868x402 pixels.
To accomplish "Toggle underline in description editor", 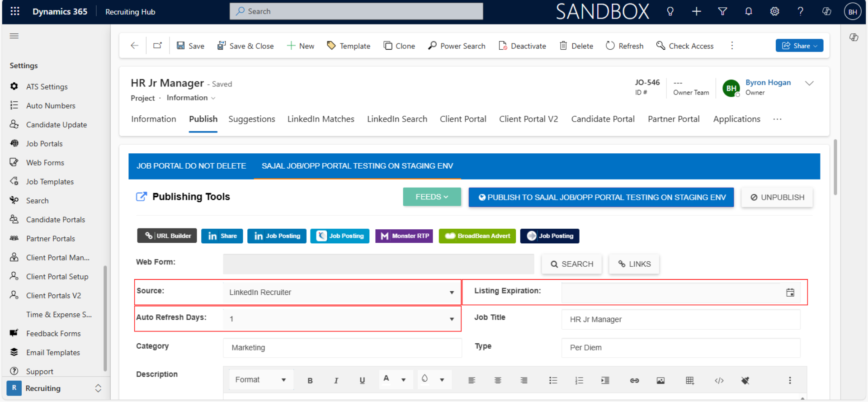I will (x=362, y=380).
